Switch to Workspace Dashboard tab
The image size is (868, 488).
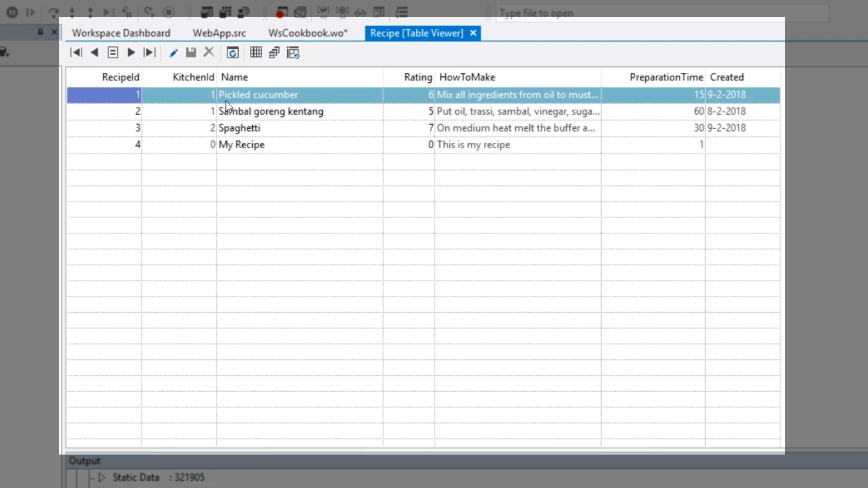point(121,33)
